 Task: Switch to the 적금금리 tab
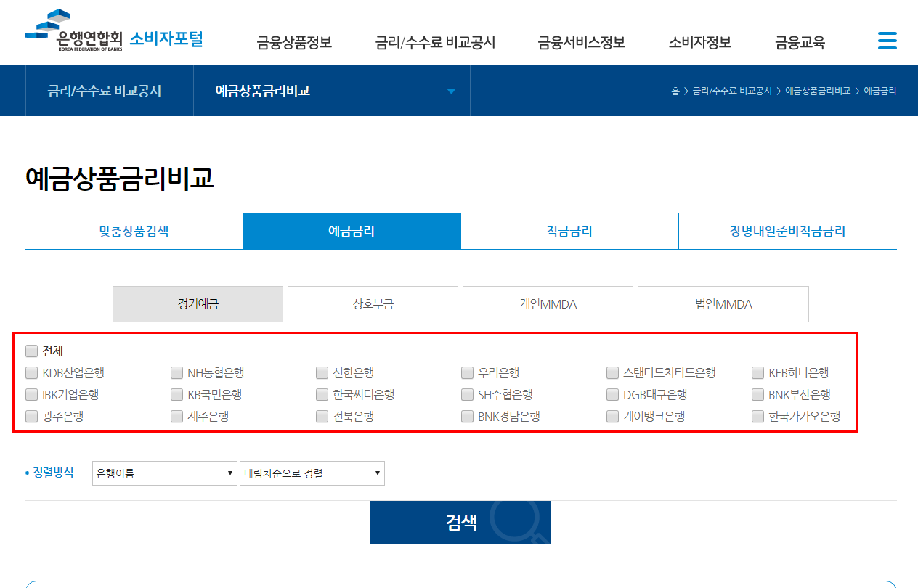tap(569, 232)
